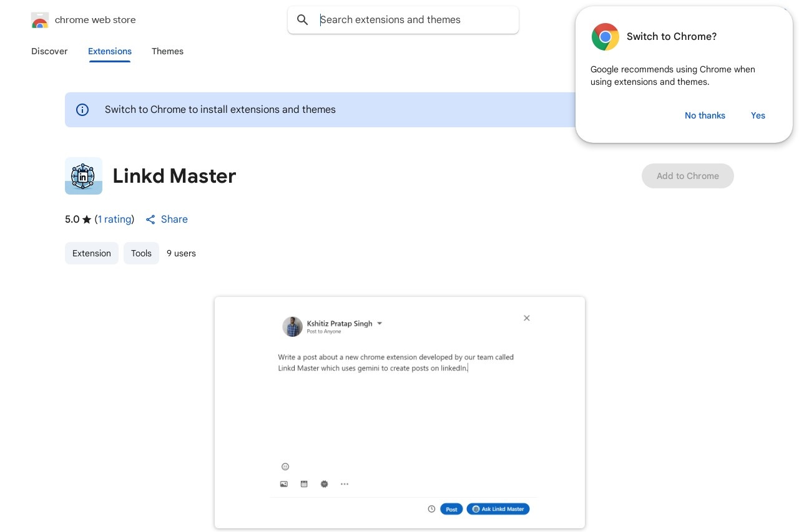Click the celebration badge icon in the preview
This screenshot has width=799, height=532.
pos(325,484)
